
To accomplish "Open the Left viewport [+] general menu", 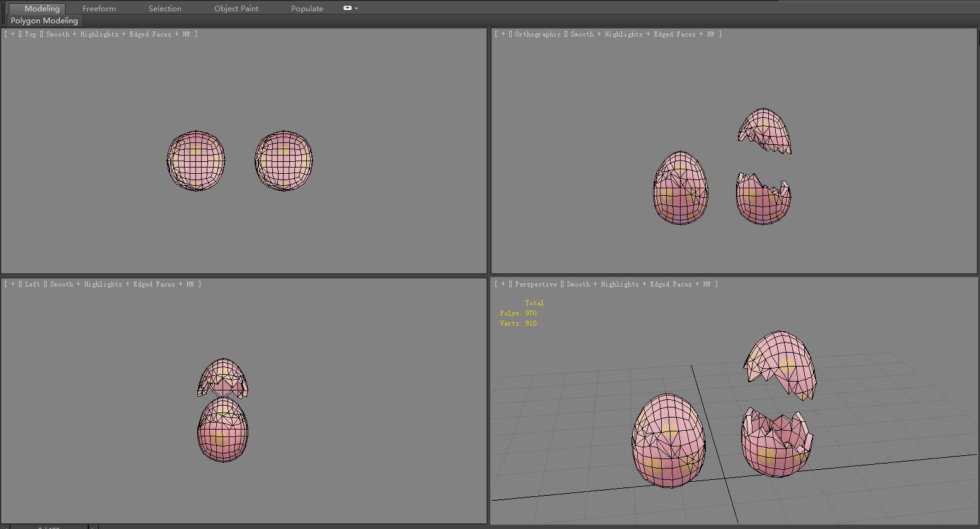I will click(x=13, y=284).
